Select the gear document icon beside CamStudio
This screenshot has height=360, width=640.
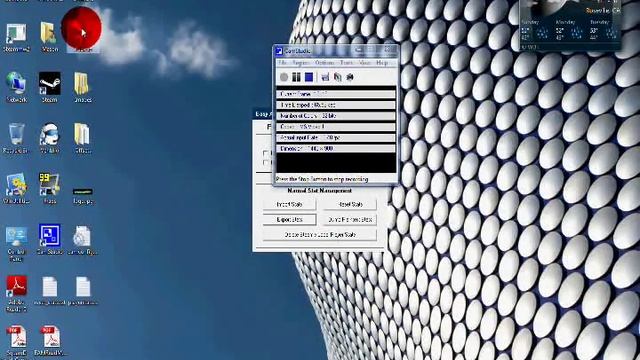pos(82,240)
